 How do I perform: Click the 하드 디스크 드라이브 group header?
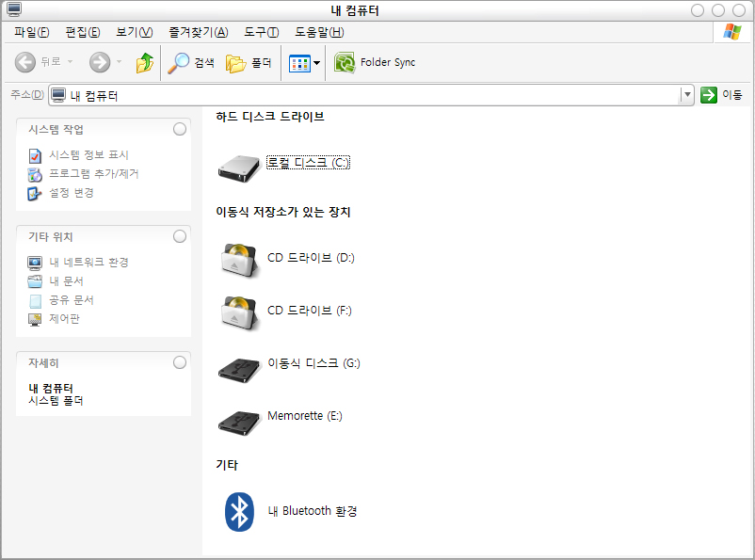(x=270, y=117)
